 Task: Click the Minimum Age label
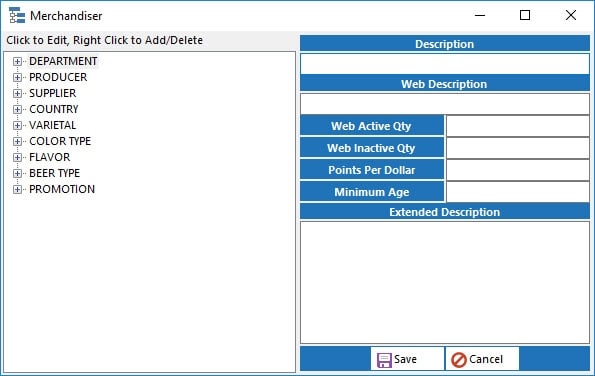tap(371, 192)
